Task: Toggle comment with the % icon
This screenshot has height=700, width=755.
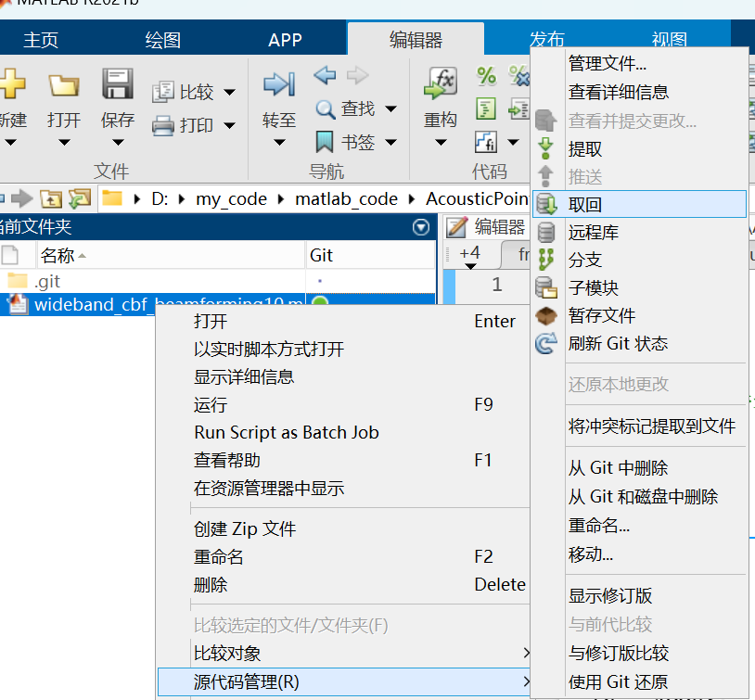Action: pyautogui.click(x=486, y=76)
